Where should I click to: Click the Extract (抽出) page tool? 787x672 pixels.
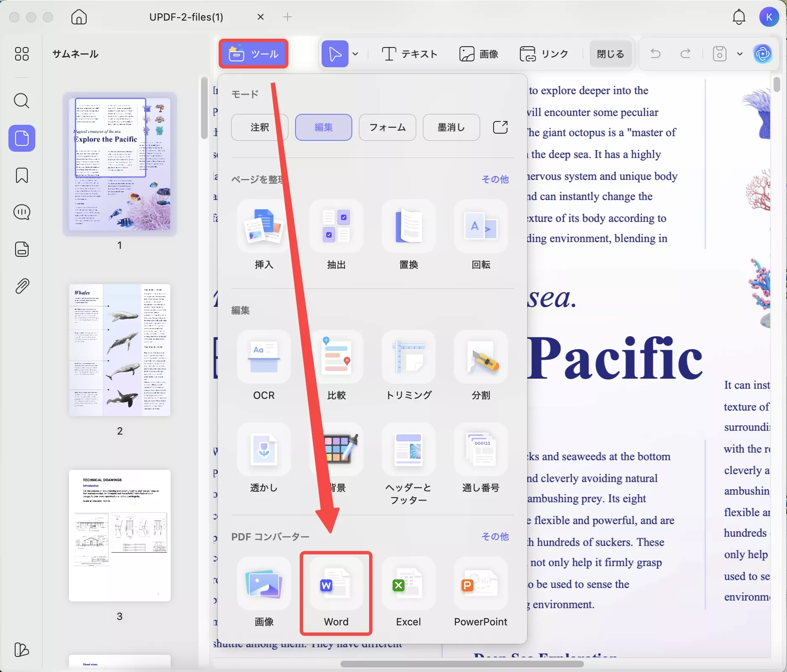tap(336, 235)
